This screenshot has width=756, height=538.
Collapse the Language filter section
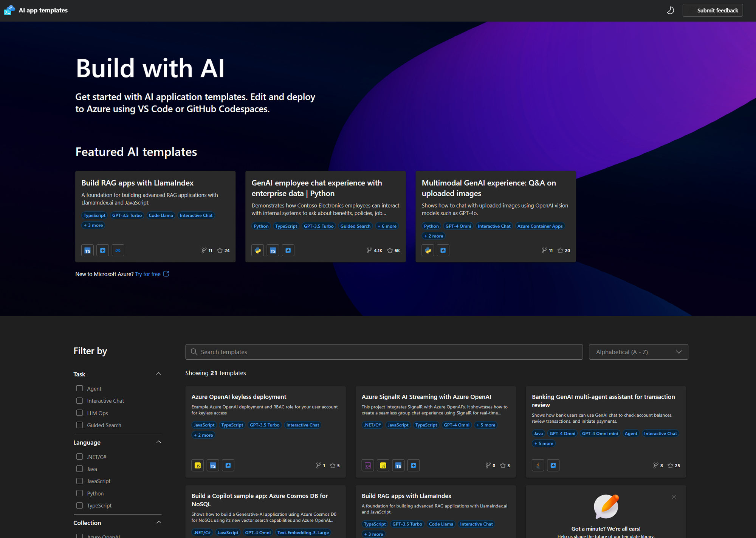click(x=159, y=442)
